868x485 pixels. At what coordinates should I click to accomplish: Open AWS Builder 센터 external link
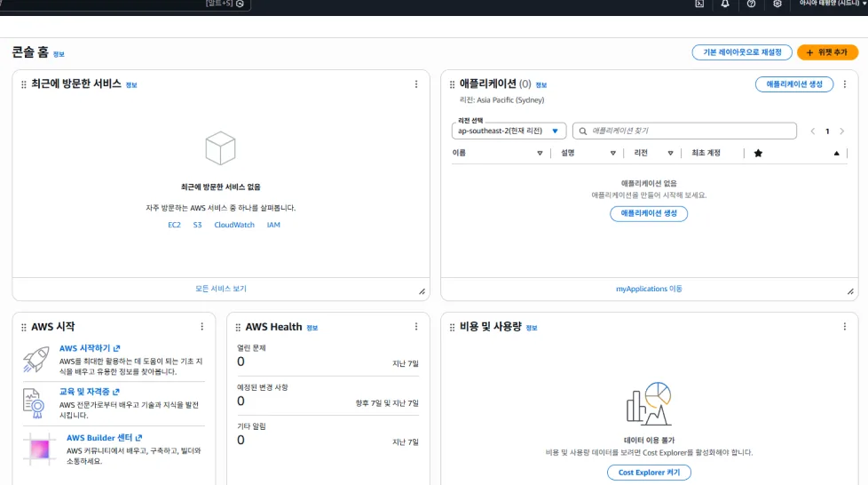[105, 437]
